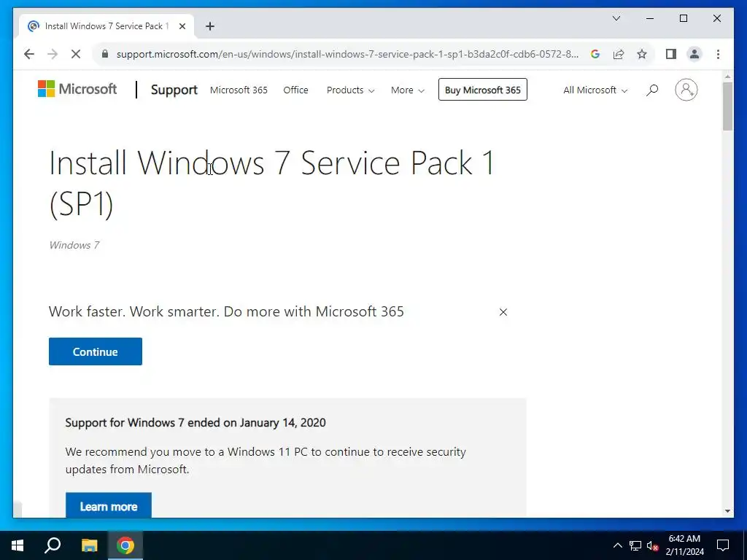Close the Install Windows 7 Service Pack tab
This screenshot has height=560, width=747.
tap(182, 26)
